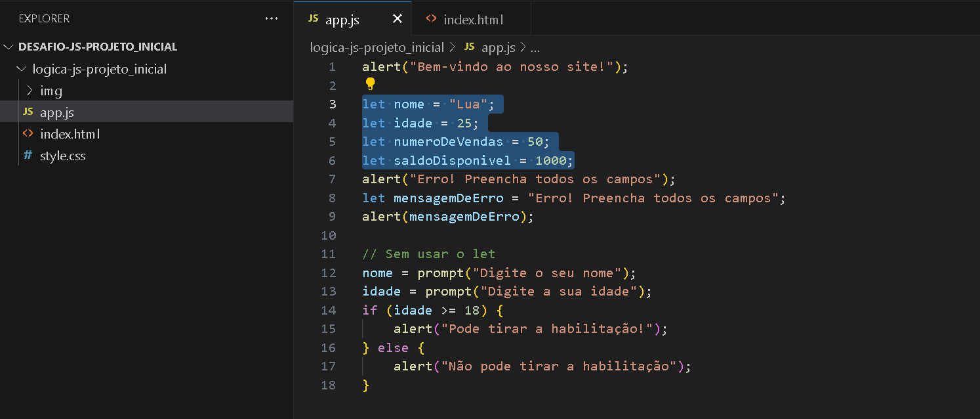Click the "Digite o seu nome" prompt string
Image resolution: width=980 pixels, height=419 pixels.
click(547, 273)
